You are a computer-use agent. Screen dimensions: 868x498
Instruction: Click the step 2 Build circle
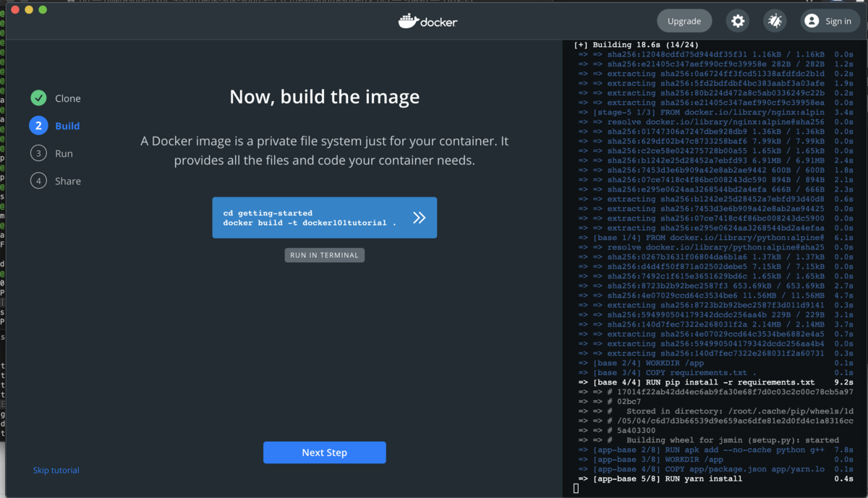pyautogui.click(x=38, y=126)
